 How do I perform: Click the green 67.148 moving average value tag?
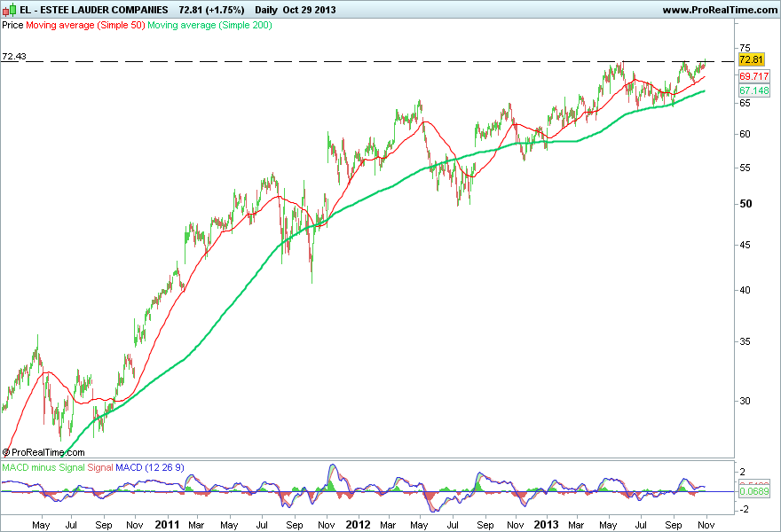click(x=754, y=90)
